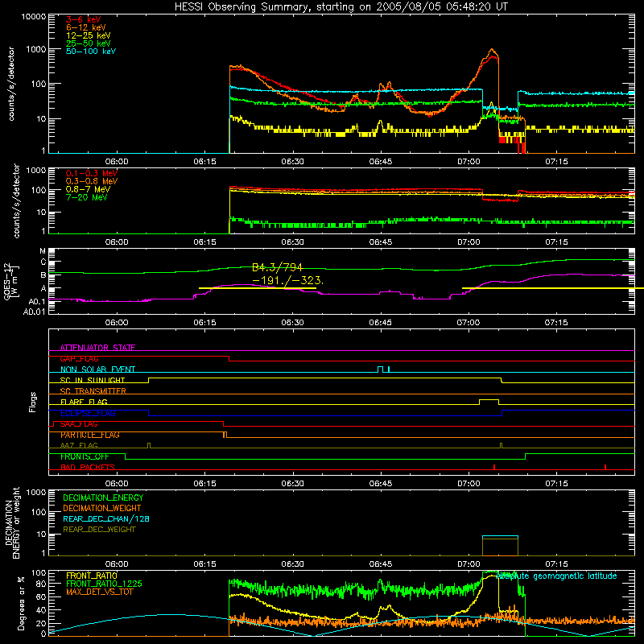Click the 'GOES-12' y-axis label
Image resolution: width=644 pixels, height=644 pixels.
7,282
